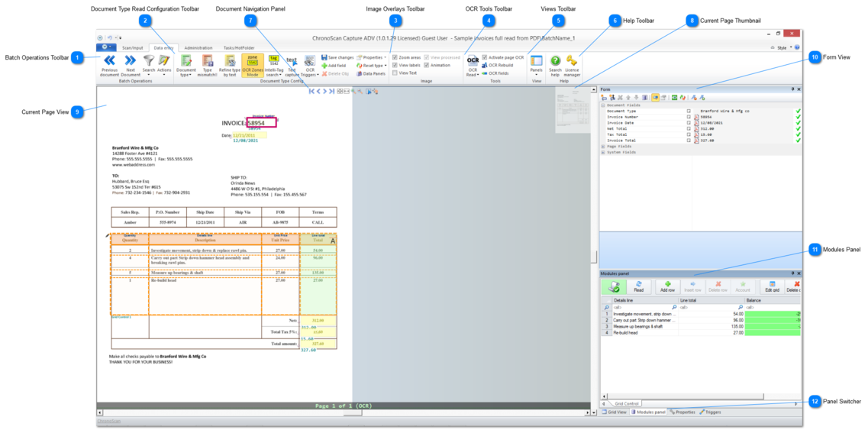Toggle checkbox beside Net Total field
868x430 pixels.
(x=689, y=128)
